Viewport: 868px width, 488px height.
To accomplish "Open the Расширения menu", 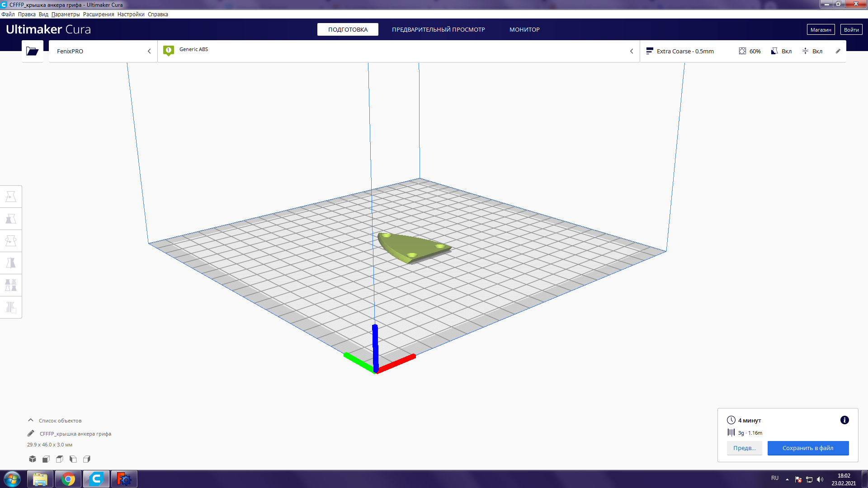I will point(98,14).
